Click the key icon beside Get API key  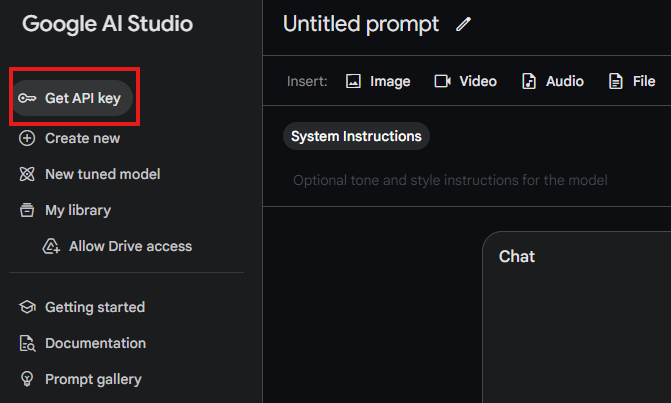click(x=27, y=98)
